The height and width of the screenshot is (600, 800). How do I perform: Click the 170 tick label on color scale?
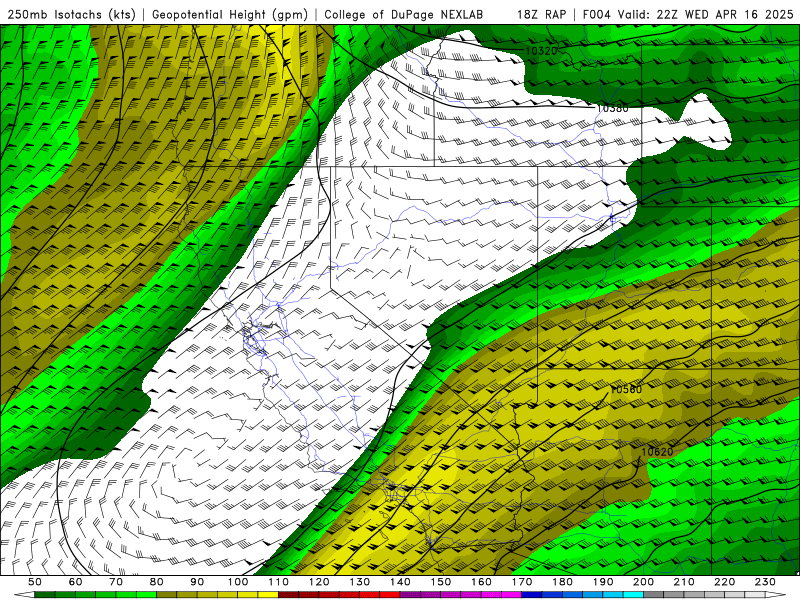(x=522, y=582)
